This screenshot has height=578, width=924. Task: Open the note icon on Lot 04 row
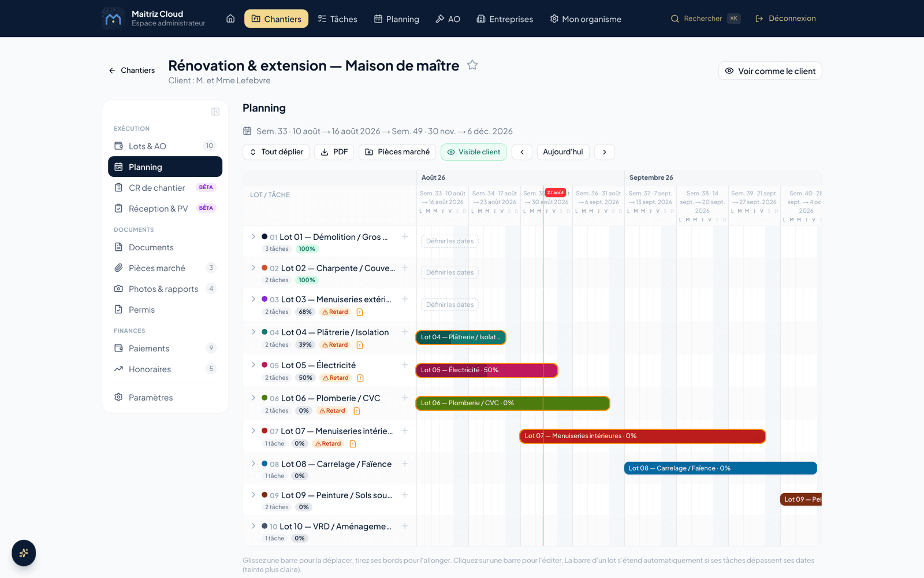tap(360, 345)
